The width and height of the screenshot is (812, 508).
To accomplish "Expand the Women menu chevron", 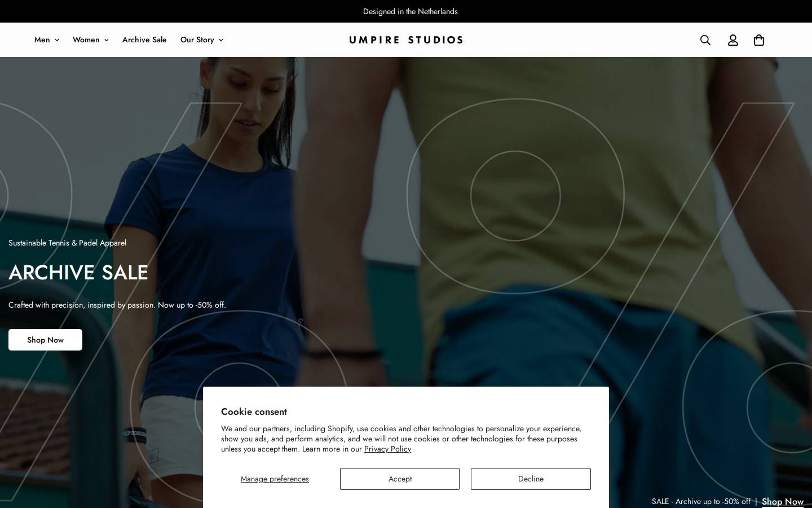I will pos(107,40).
